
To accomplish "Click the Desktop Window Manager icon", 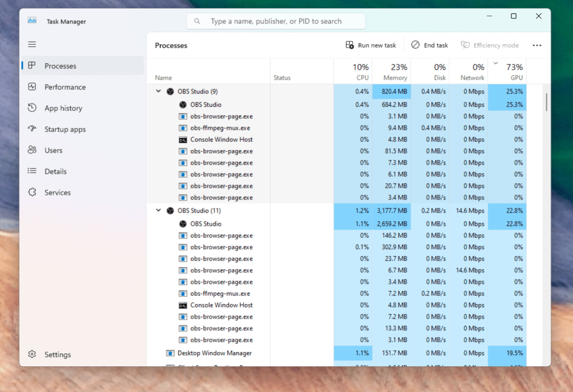I will pyautogui.click(x=170, y=353).
